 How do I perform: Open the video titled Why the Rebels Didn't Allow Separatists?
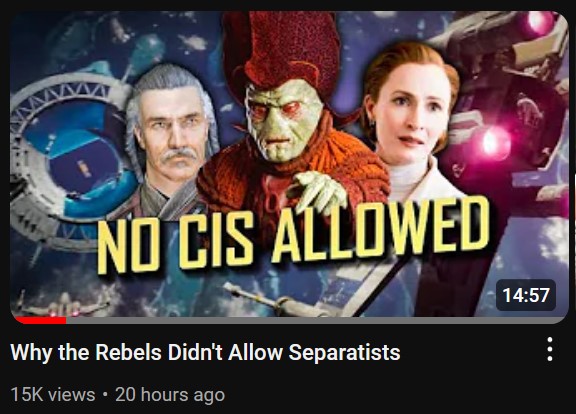[x=205, y=352]
